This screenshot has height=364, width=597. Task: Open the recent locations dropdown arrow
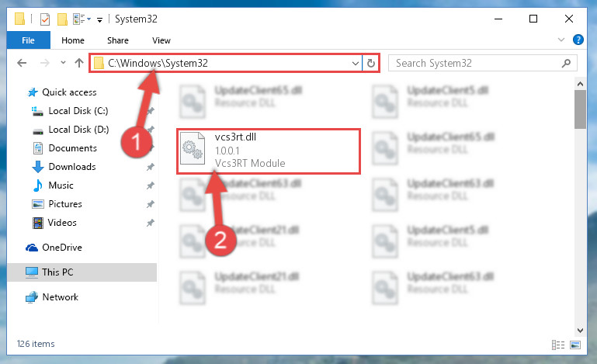click(63, 63)
